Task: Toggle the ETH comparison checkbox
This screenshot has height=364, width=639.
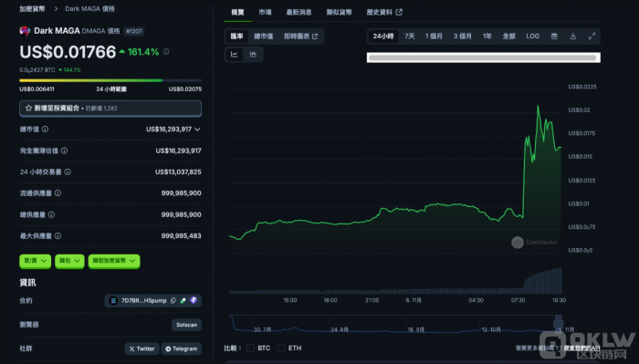Action: tap(281, 348)
